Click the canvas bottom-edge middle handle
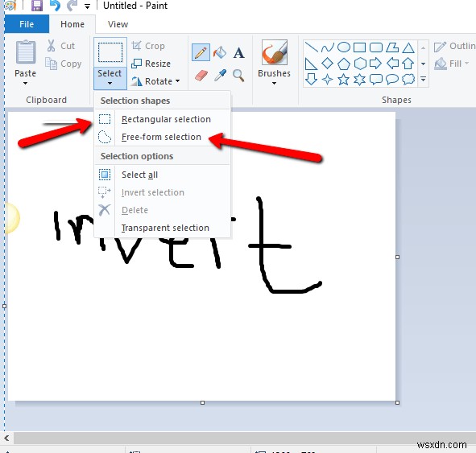This screenshot has width=476, height=453. [x=202, y=402]
